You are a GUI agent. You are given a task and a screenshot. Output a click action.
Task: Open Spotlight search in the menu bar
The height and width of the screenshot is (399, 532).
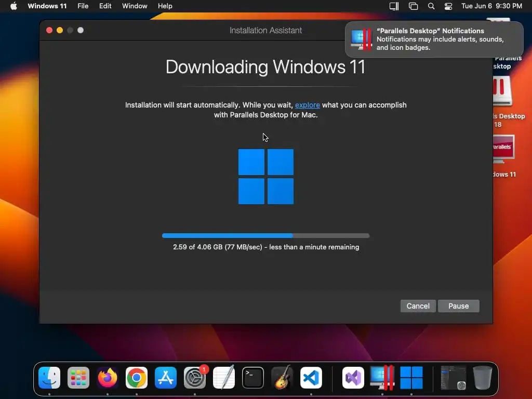click(431, 6)
